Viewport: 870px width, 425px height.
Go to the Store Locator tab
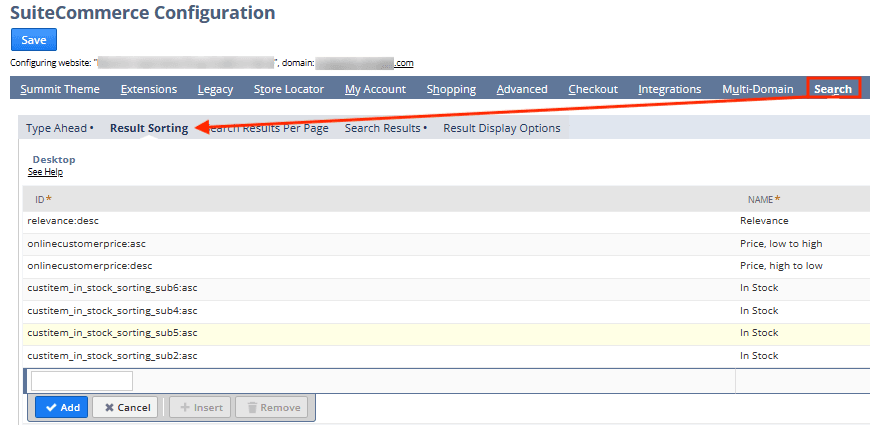point(289,89)
